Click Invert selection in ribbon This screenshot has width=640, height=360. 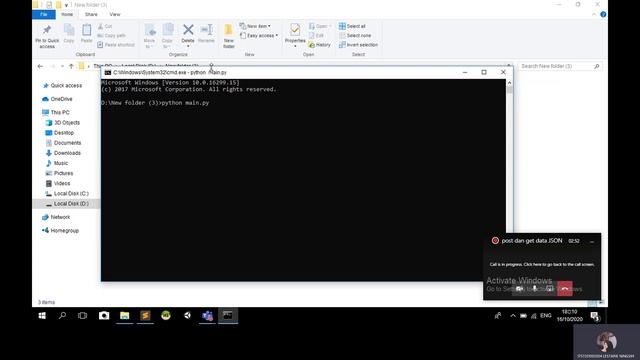[x=358, y=45]
